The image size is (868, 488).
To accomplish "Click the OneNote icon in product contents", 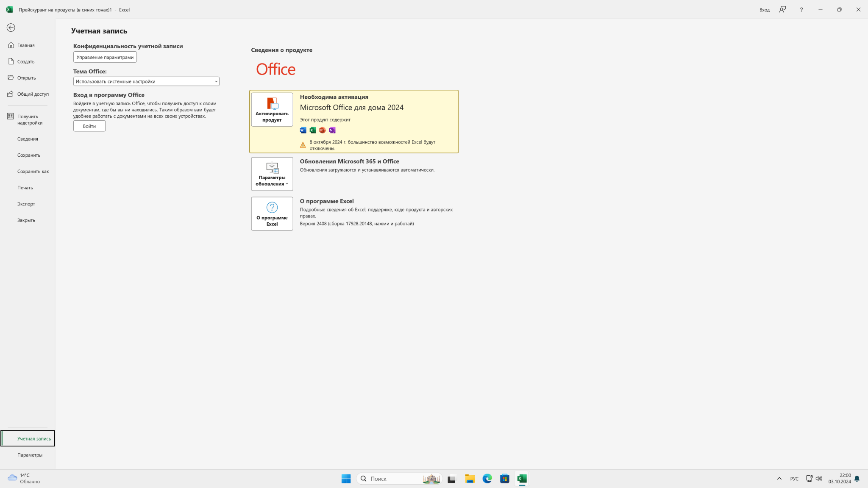I will click(x=332, y=130).
